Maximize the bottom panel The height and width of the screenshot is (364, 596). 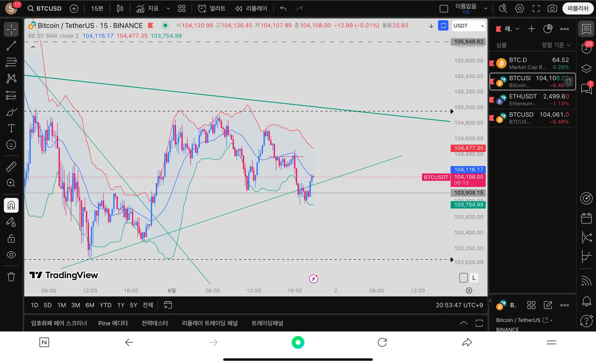tap(479, 323)
